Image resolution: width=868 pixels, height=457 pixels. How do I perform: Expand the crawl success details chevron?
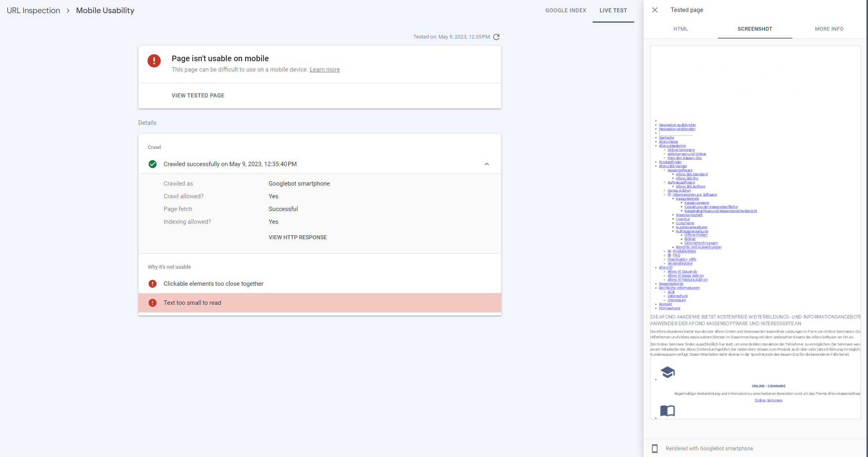487,164
